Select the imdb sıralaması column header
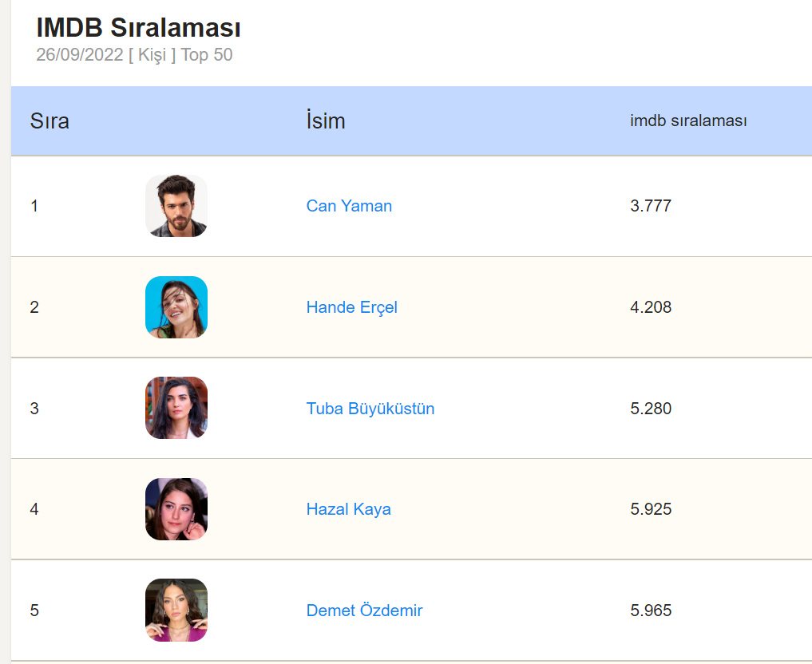The width and height of the screenshot is (812, 664). point(688,121)
